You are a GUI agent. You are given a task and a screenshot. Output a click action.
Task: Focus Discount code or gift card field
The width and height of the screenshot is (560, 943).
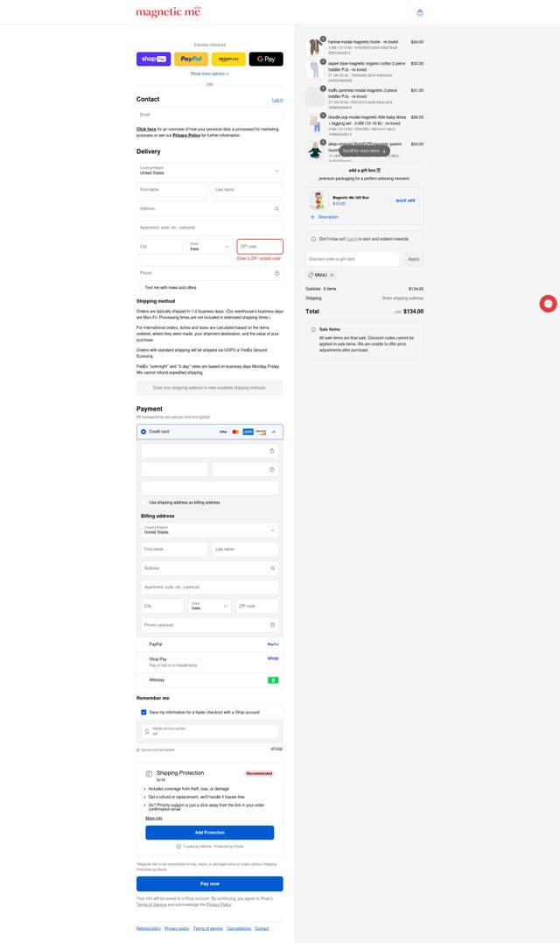(352, 259)
